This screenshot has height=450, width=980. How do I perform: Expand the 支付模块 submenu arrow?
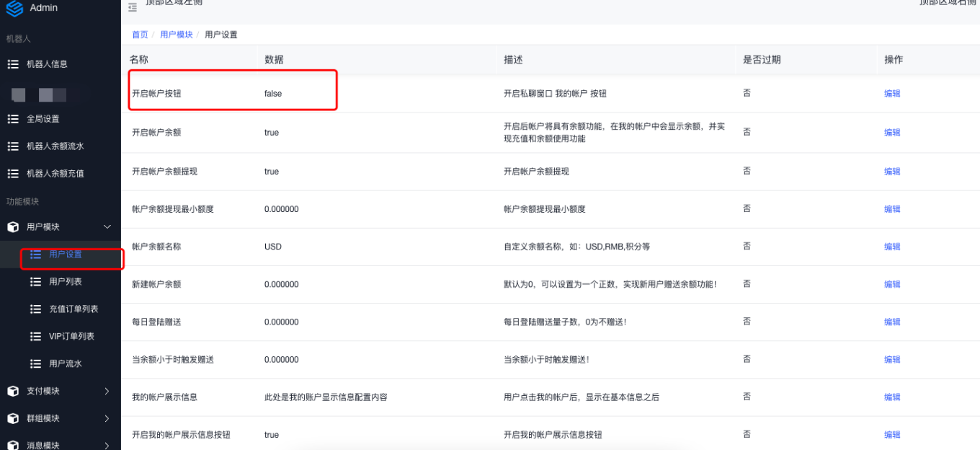(x=107, y=392)
